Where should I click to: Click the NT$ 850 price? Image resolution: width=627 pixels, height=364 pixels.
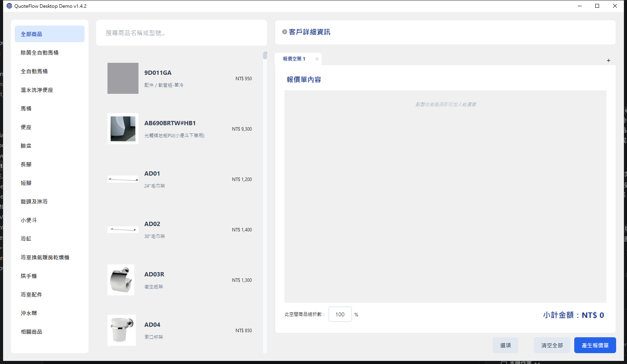click(244, 331)
